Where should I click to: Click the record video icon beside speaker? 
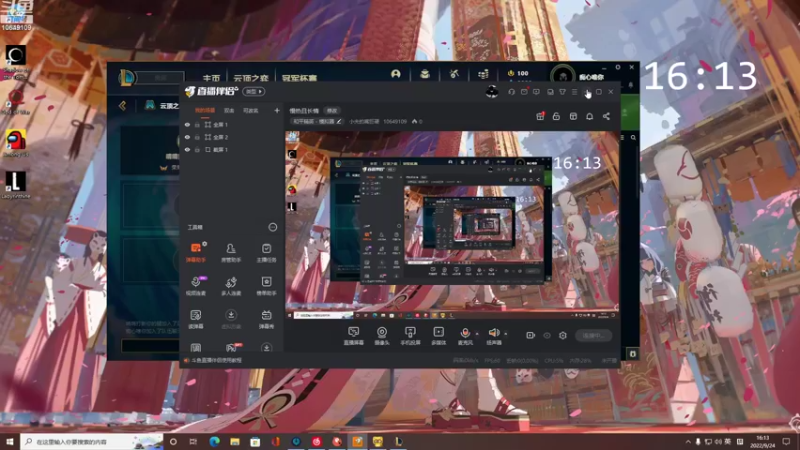pos(531,335)
